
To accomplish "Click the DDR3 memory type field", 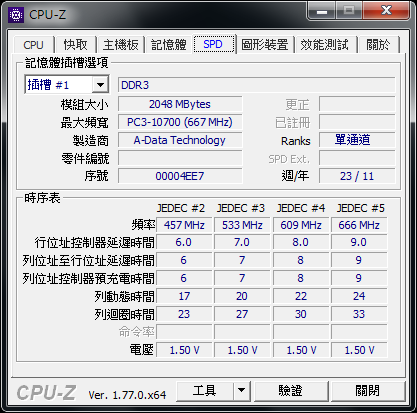I will [256, 85].
